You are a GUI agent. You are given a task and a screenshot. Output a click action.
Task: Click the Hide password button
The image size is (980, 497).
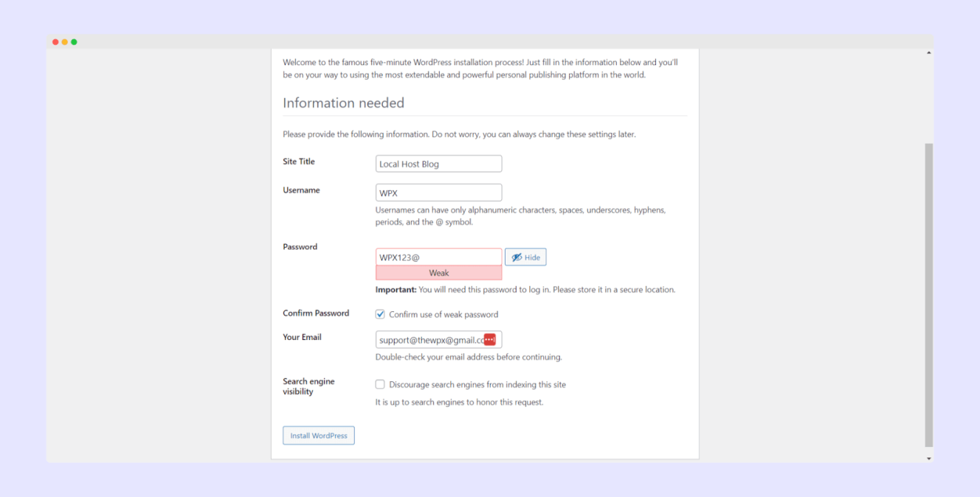click(525, 257)
